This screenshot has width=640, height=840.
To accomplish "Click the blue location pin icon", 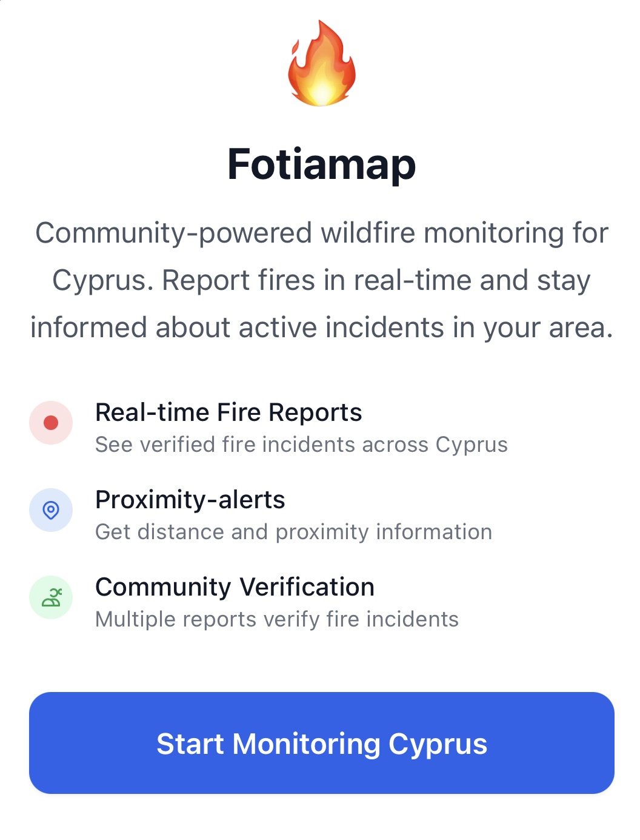I will 51,510.
